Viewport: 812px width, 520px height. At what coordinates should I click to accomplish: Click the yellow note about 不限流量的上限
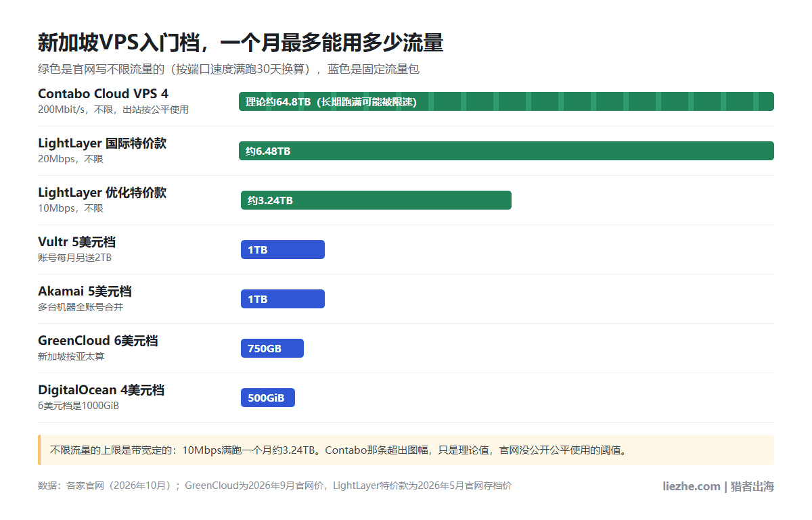coord(406,450)
